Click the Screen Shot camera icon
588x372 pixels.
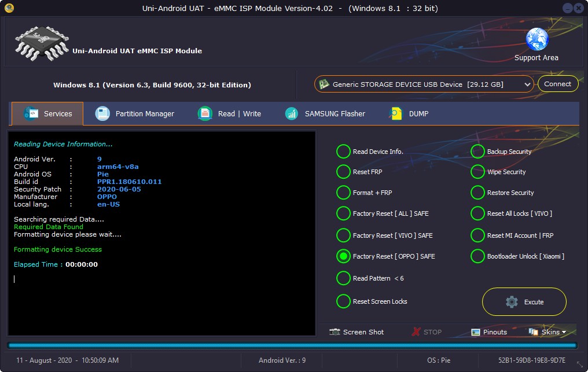tap(335, 332)
